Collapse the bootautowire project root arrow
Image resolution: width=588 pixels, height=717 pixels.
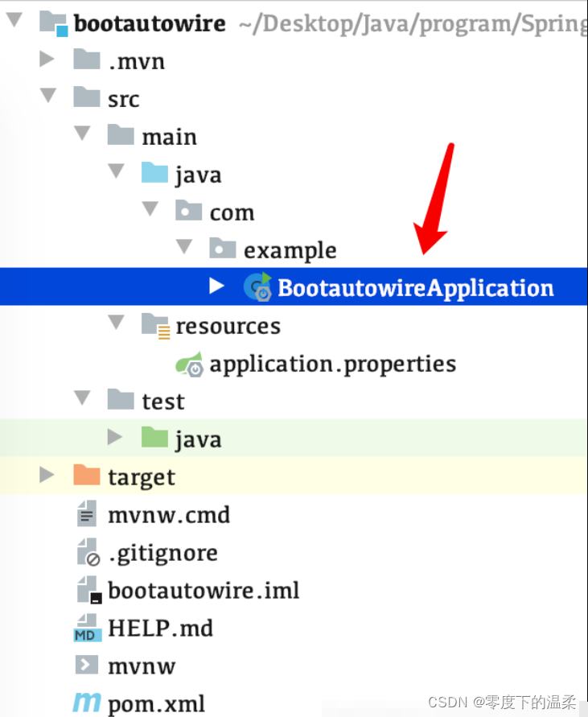tap(14, 19)
